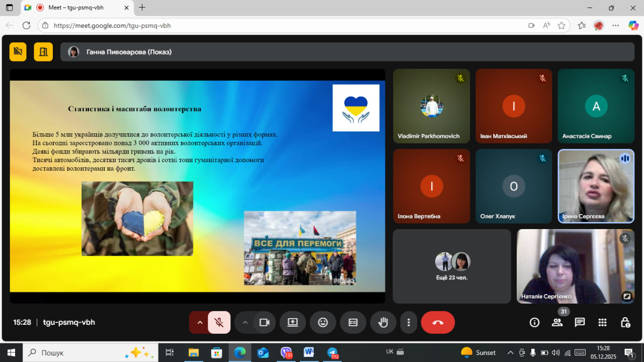This screenshot has width=644, height=362.
Task: Expand audio settings arrow next to microphone
Action: (200, 322)
